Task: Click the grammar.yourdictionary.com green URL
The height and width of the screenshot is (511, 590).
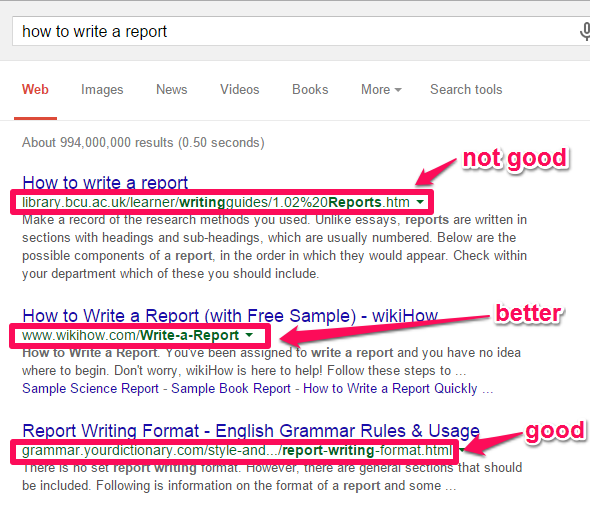Action: coord(237,450)
